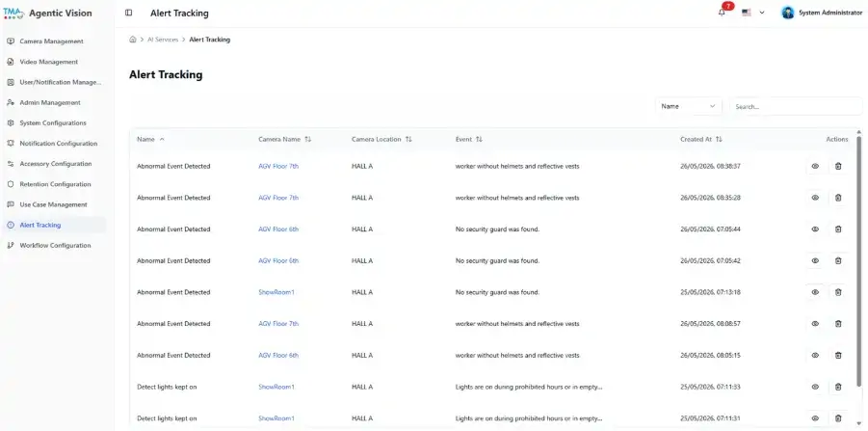Viewport: 868px width, 431px height.
Task: Delete alert created at 07:05:42
Action: click(838, 261)
